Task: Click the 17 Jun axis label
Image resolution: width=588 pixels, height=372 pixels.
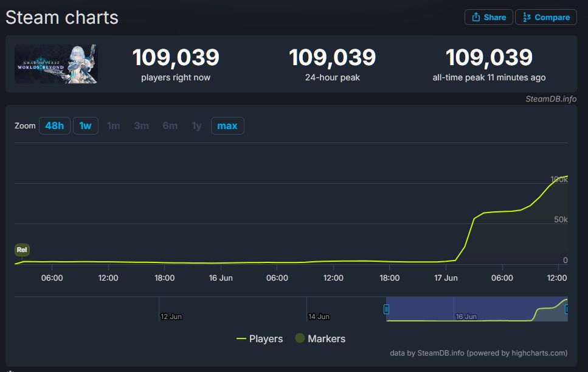Action: (x=446, y=278)
